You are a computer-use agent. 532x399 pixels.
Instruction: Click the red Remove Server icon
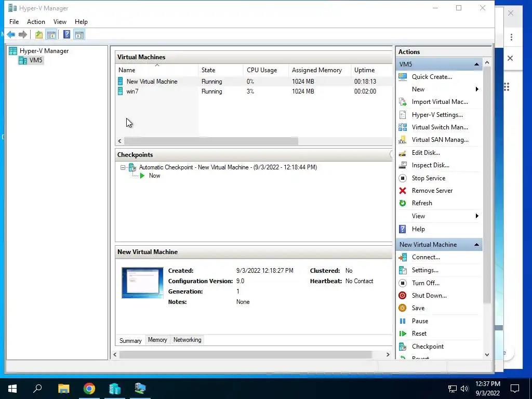403,191
